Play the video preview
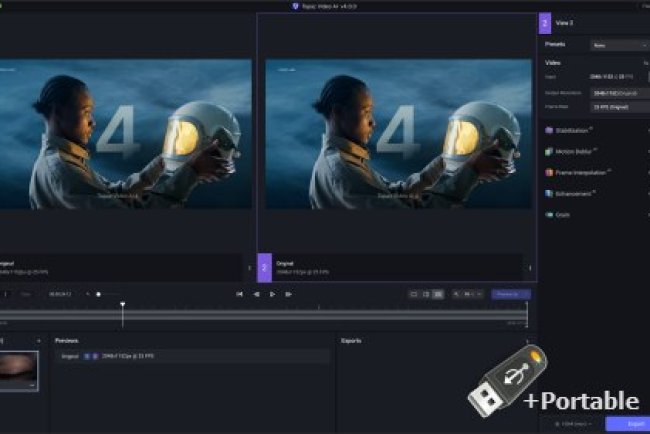Viewport: 650px width, 434px height. (x=272, y=294)
